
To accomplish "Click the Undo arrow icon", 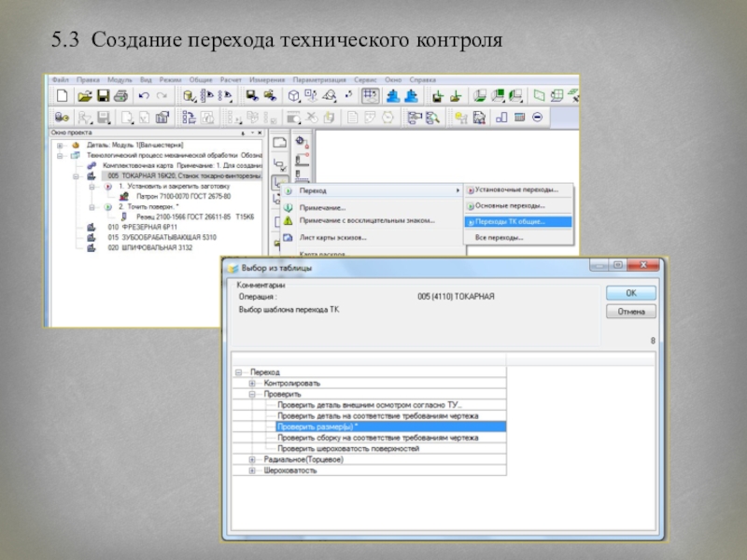I will (x=144, y=95).
